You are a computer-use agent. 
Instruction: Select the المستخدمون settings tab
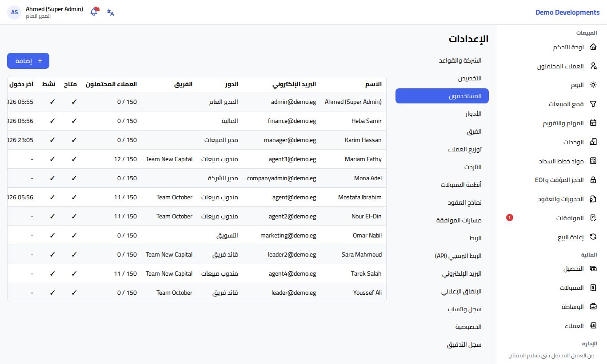442,96
